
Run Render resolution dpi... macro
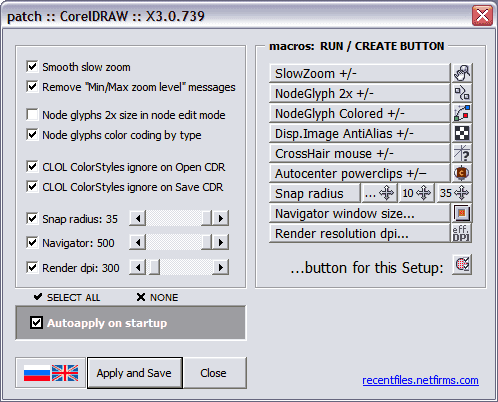tap(360, 233)
